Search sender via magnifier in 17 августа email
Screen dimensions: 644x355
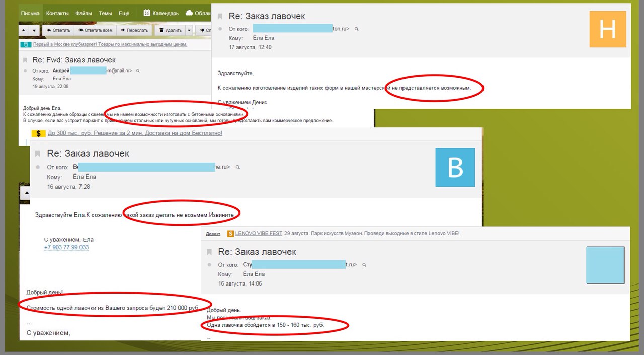point(357,29)
